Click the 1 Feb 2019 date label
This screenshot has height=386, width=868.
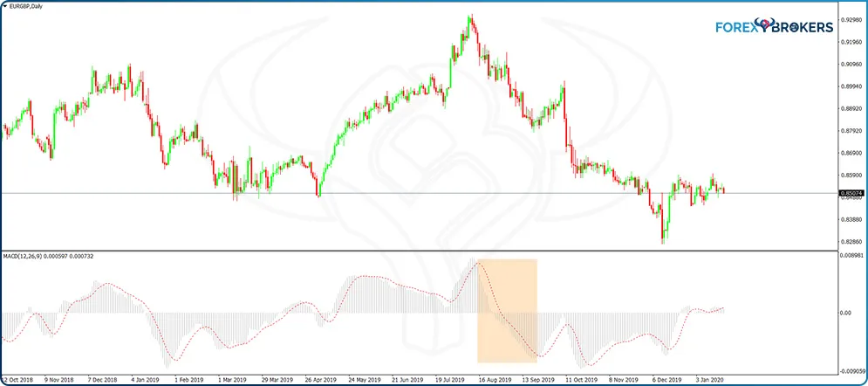click(x=188, y=381)
